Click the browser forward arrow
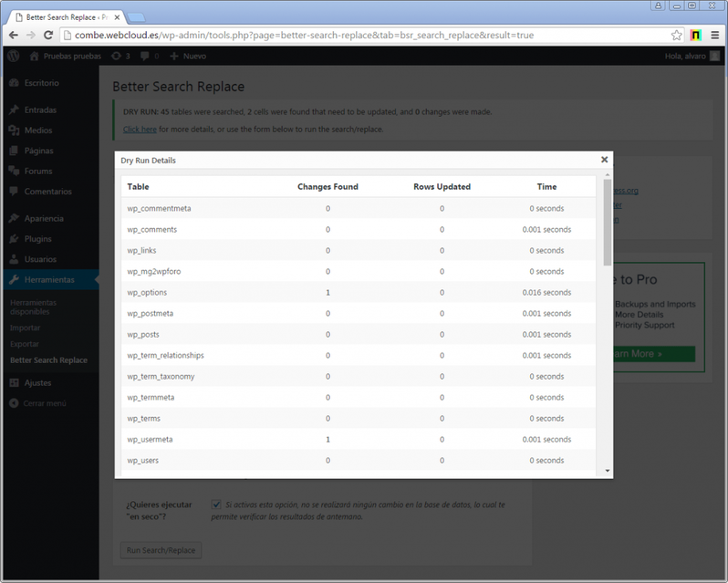The height and width of the screenshot is (583, 728). point(31,36)
